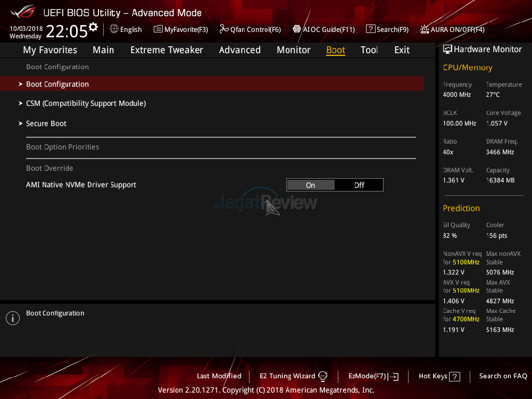Viewport: 532px width, 399px height.
Task: Click the globe language icon
Action: coord(114,29)
